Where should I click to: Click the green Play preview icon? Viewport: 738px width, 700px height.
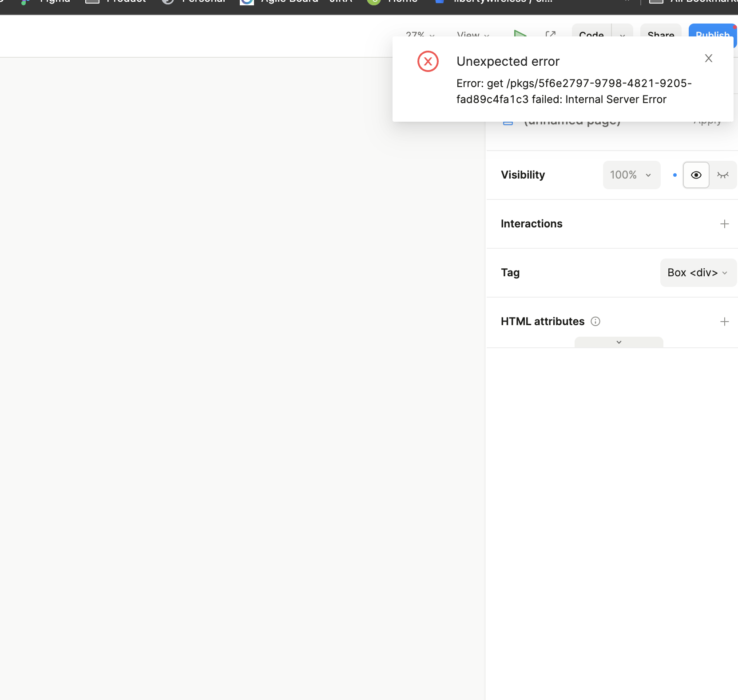(520, 33)
